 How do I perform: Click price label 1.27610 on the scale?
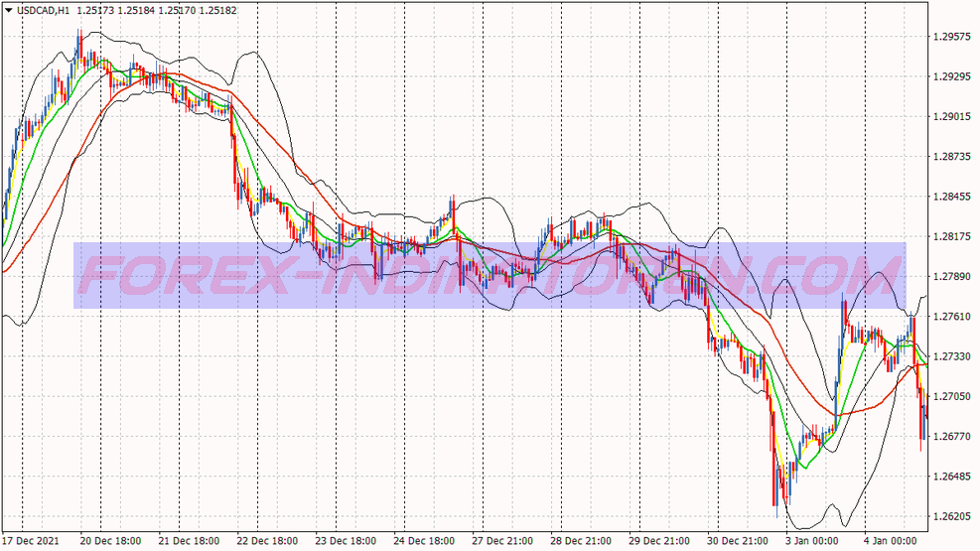[952, 317]
